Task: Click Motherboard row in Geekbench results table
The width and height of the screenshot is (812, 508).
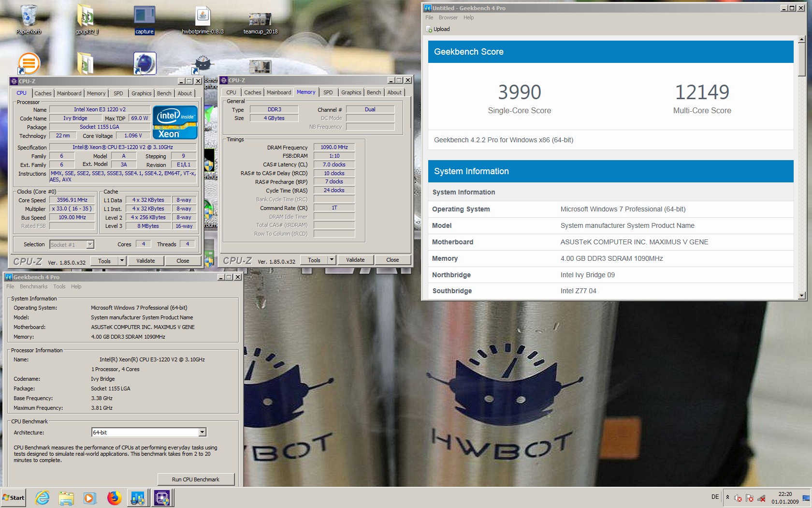Action: tap(610, 242)
